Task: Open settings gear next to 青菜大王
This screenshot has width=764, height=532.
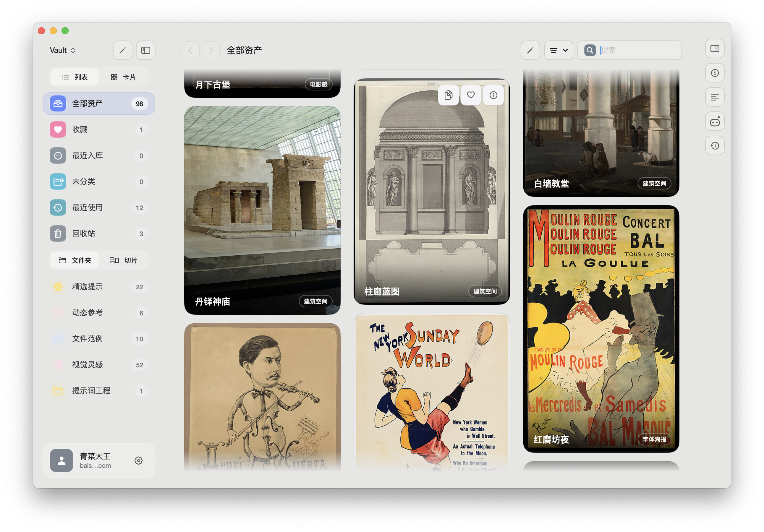Action: 138,460
